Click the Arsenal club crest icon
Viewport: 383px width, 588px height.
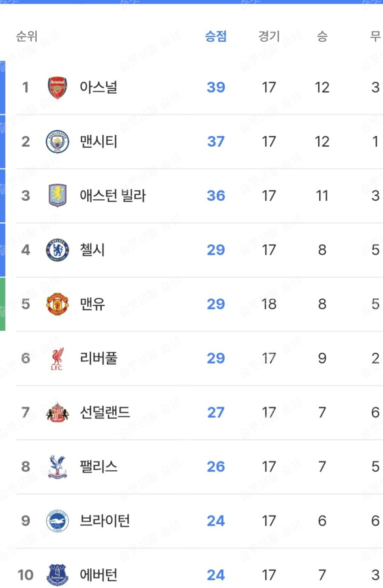[x=57, y=88]
